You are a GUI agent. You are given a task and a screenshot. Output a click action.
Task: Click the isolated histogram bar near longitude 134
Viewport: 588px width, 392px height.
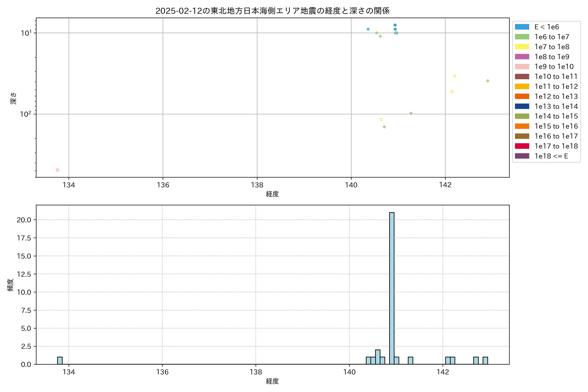point(60,360)
